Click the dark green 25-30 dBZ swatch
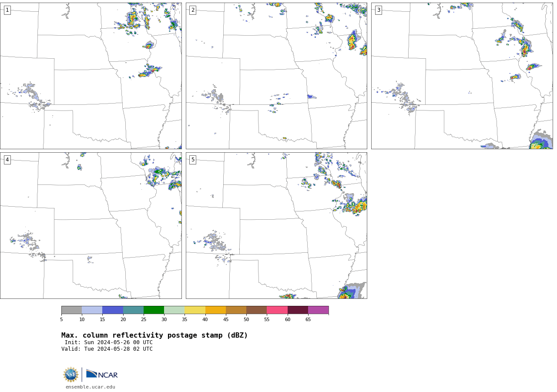 (154, 310)
